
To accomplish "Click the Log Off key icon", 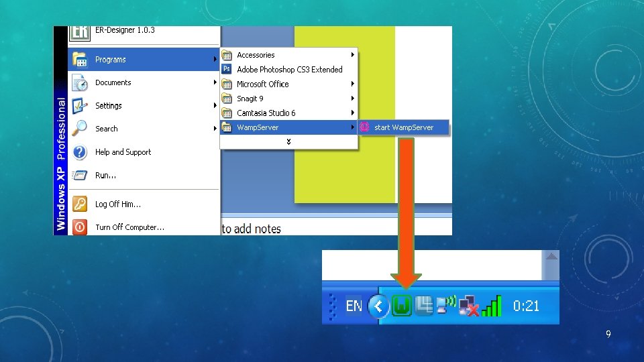I will tap(80, 204).
